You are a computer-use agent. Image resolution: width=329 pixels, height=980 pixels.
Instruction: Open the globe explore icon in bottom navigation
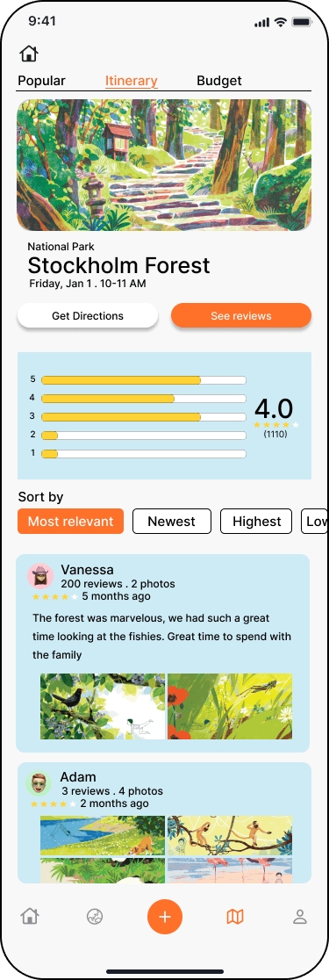(x=95, y=917)
